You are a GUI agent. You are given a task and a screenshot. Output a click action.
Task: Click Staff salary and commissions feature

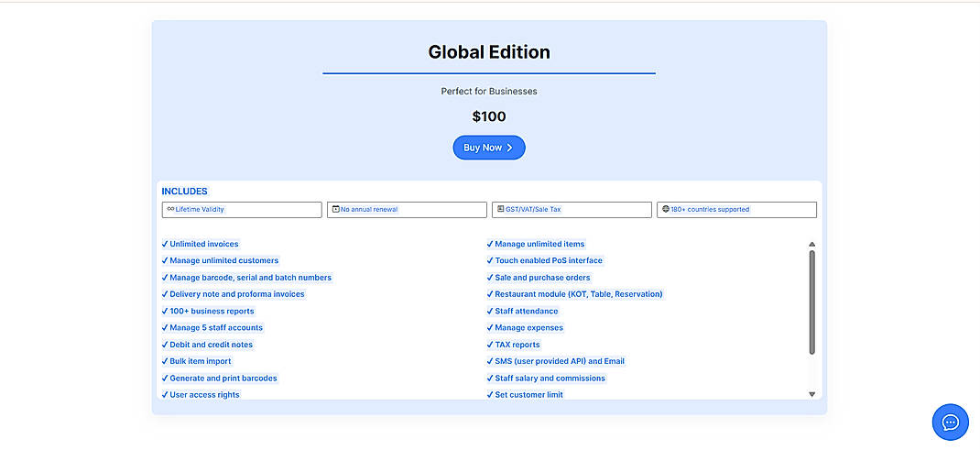click(x=546, y=379)
